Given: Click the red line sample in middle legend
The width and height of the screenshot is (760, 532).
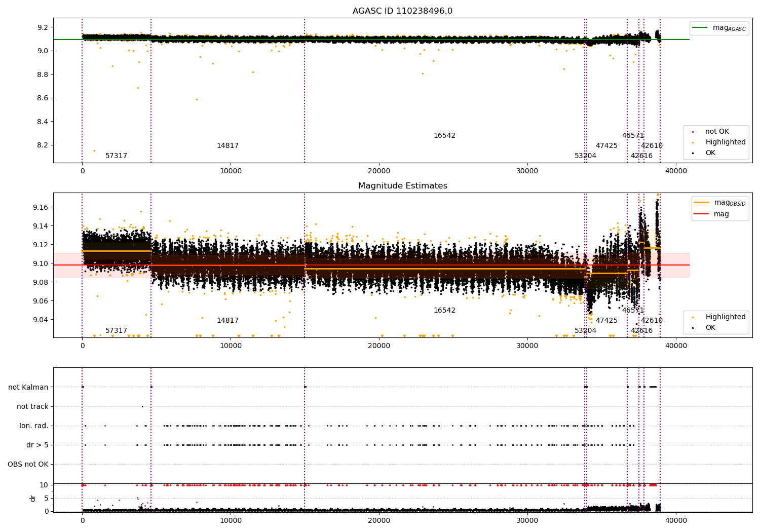Looking at the screenshot, I should pos(701,214).
